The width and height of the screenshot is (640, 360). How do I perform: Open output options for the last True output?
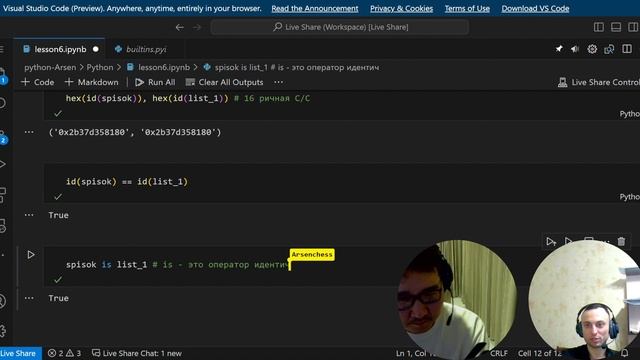(x=29, y=298)
